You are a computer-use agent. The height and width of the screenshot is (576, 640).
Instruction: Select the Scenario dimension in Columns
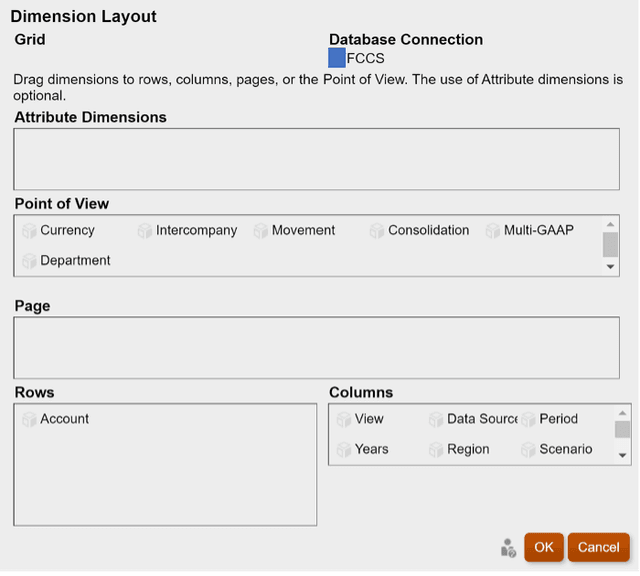566,449
